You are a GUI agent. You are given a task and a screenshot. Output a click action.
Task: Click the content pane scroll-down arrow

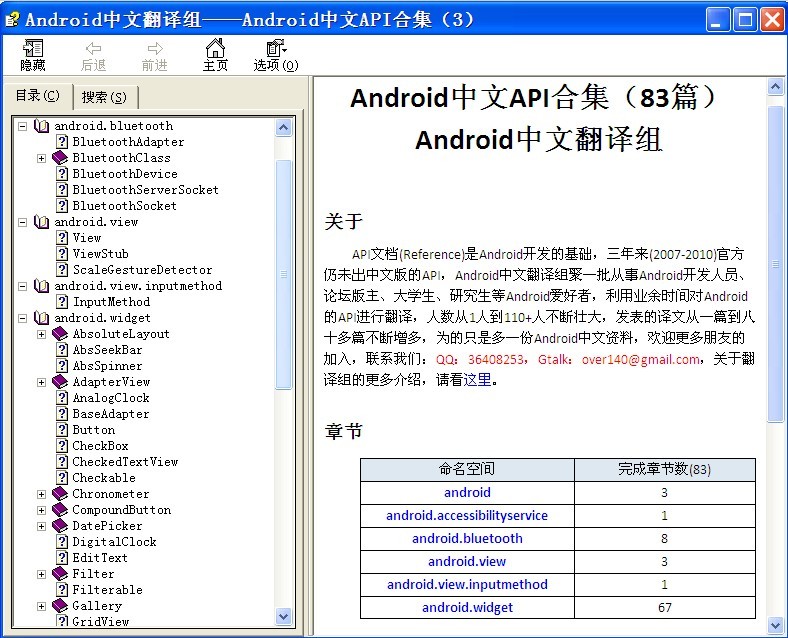(x=775, y=625)
